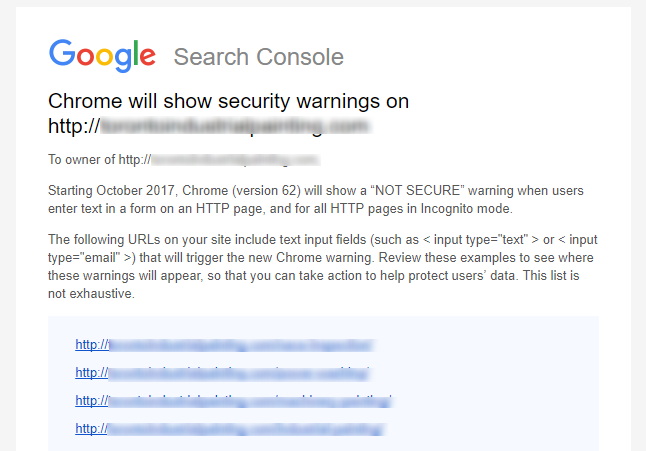Image resolution: width=646 pixels, height=451 pixels.
Task: Click the Search Console title text
Action: tap(258, 57)
